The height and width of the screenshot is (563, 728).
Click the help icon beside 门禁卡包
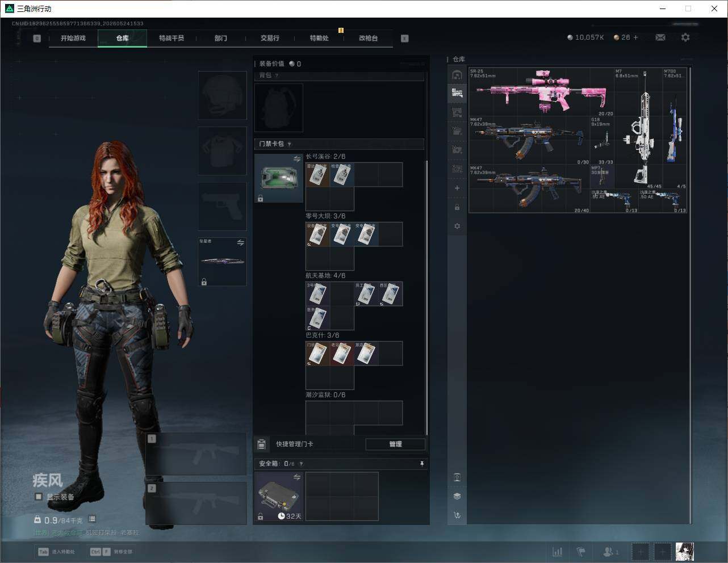click(x=289, y=144)
